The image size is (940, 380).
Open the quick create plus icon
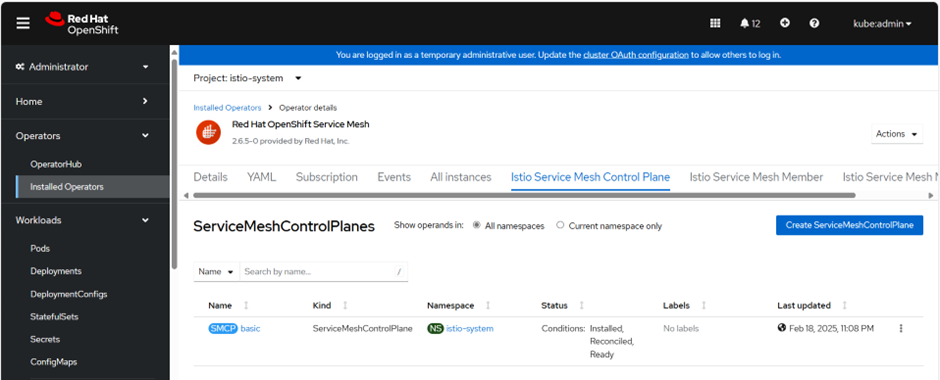click(785, 23)
